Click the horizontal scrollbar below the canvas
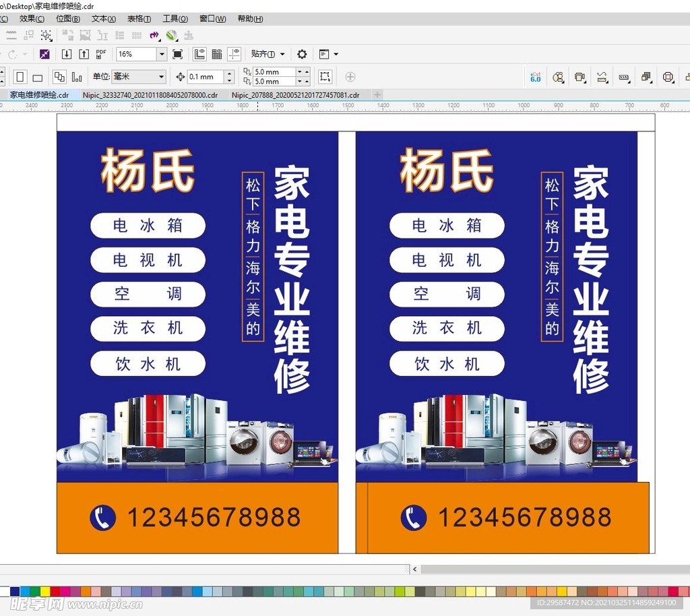Viewport: 690px width, 616px height. click(x=202, y=569)
